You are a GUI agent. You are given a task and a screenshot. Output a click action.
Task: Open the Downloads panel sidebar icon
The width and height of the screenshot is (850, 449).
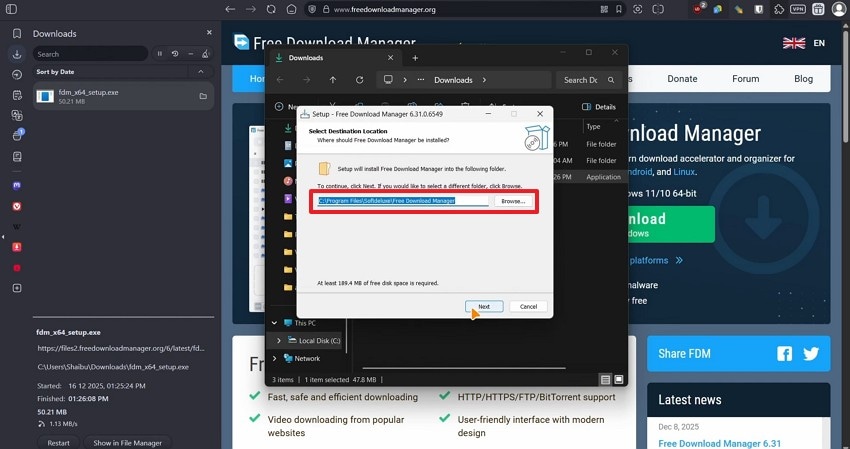(17, 54)
